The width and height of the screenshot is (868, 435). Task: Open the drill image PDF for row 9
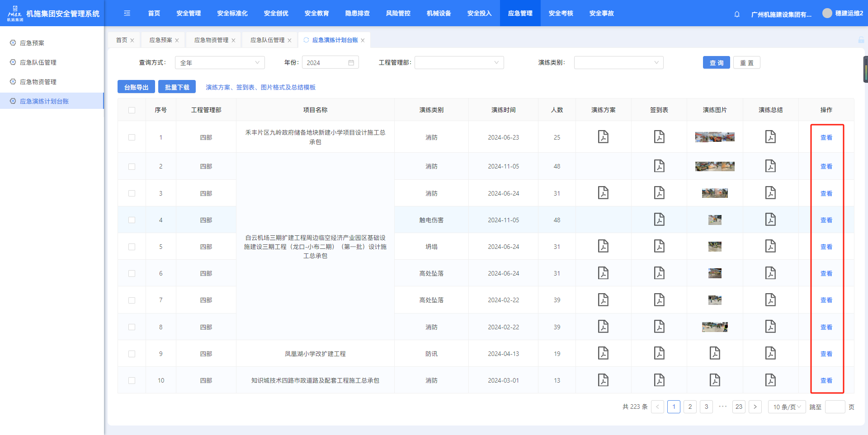[x=715, y=354]
